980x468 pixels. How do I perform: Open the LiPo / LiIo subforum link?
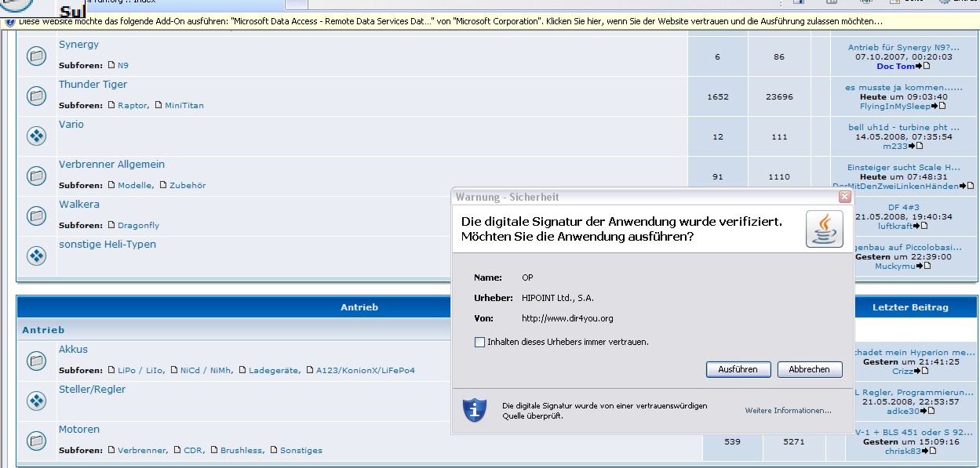pos(140,370)
